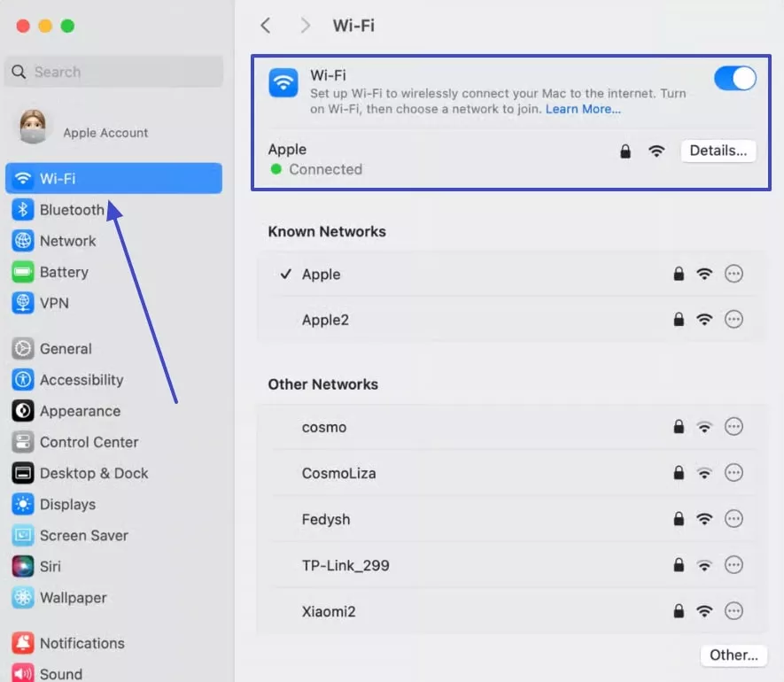This screenshot has width=784, height=682.
Task: Click the Wallpaper icon in sidebar
Action: point(23,598)
